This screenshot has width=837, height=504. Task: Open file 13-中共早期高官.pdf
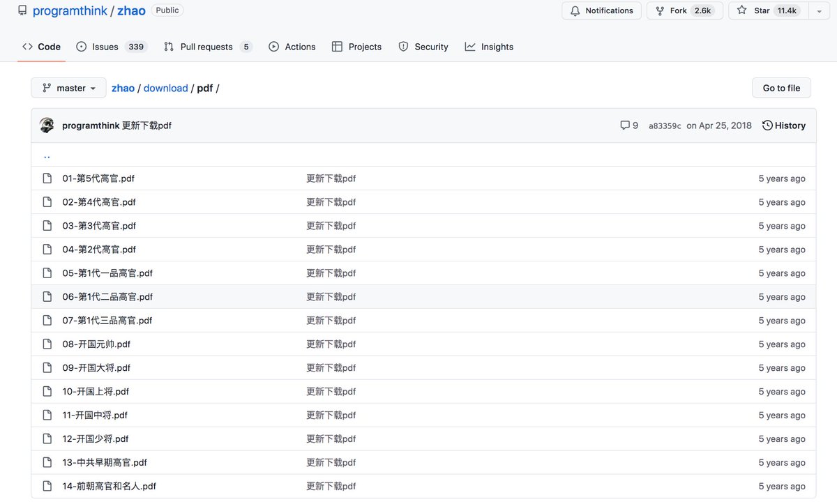105,463
